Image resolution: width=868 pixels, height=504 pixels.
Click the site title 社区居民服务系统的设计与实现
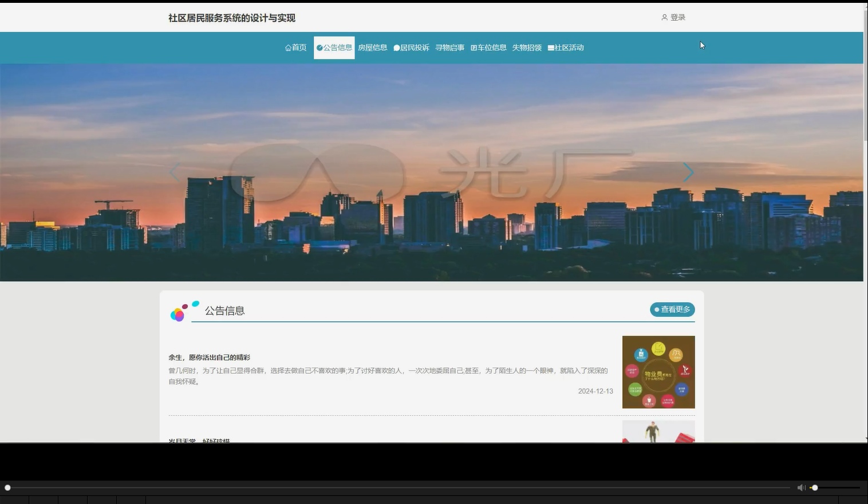tap(231, 18)
